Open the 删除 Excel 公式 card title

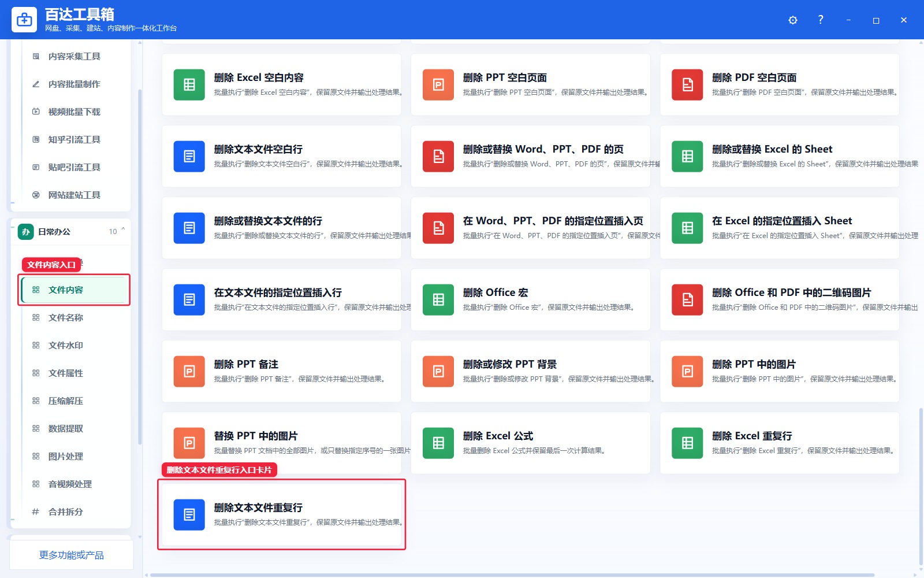(498, 436)
